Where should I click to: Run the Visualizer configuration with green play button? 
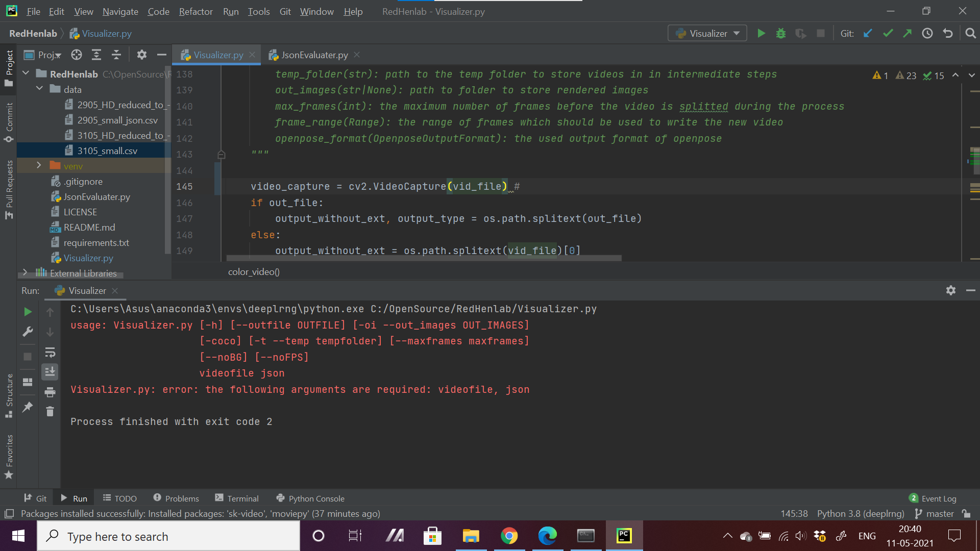(x=761, y=34)
